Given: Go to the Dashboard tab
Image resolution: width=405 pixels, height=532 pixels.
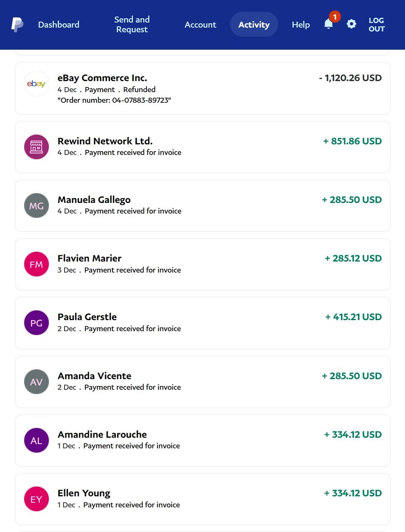Looking at the screenshot, I should (x=59, y=25).
